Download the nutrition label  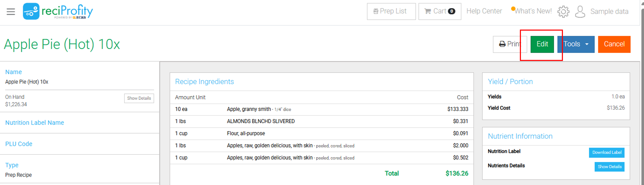[x=607, y=152]
